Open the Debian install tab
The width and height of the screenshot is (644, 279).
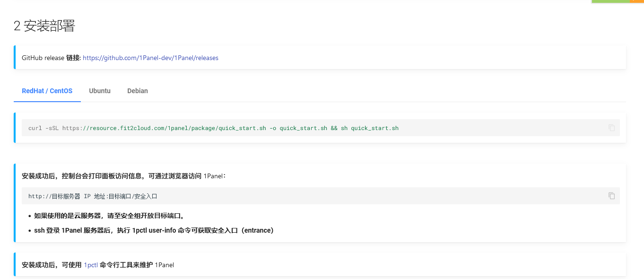138,91
